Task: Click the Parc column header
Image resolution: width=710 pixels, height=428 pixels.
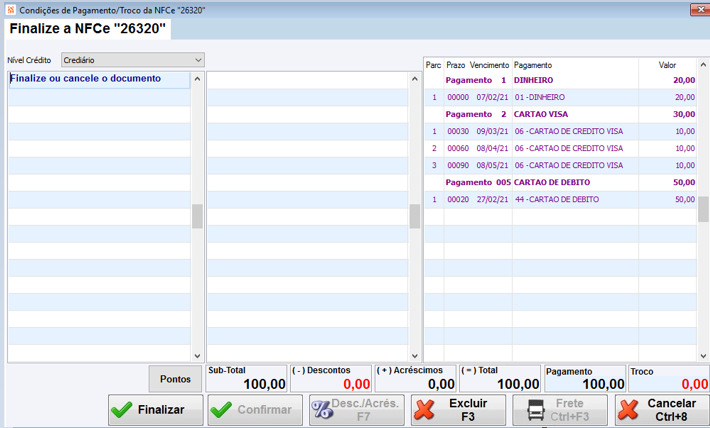Action: 433,65
